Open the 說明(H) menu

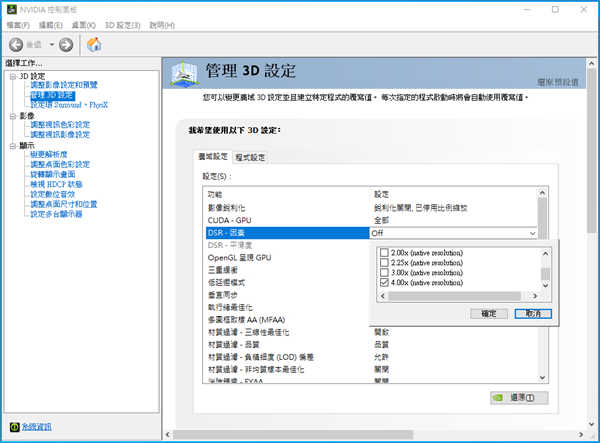tap(162, 25)
